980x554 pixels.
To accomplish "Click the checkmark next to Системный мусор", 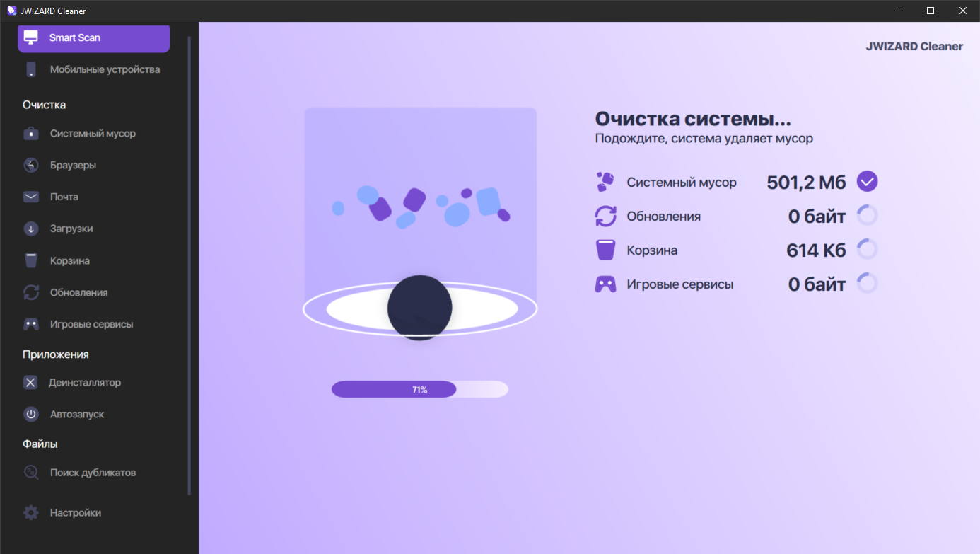I will click(x=868, y=181).
